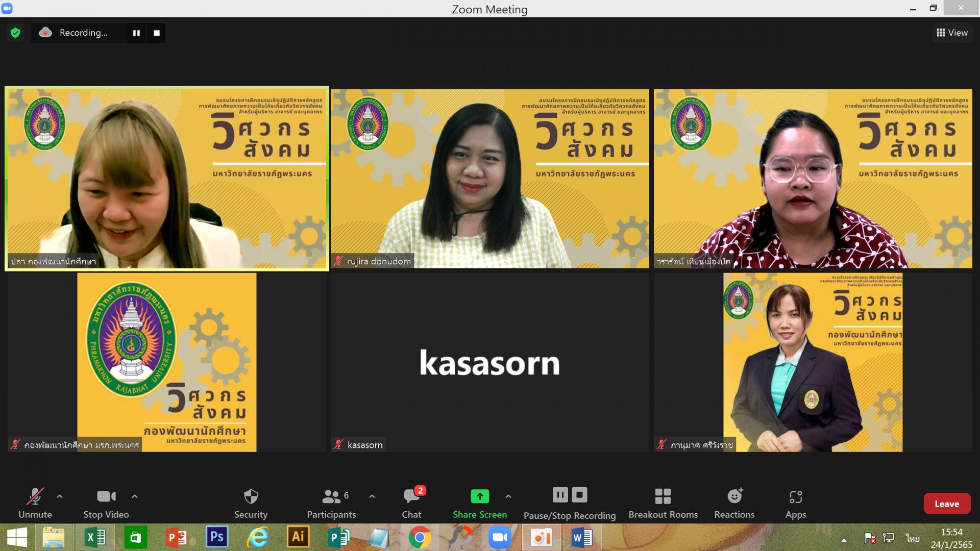Open Publisher from taskbar
The image size is (980, 551).
(338, 538)
